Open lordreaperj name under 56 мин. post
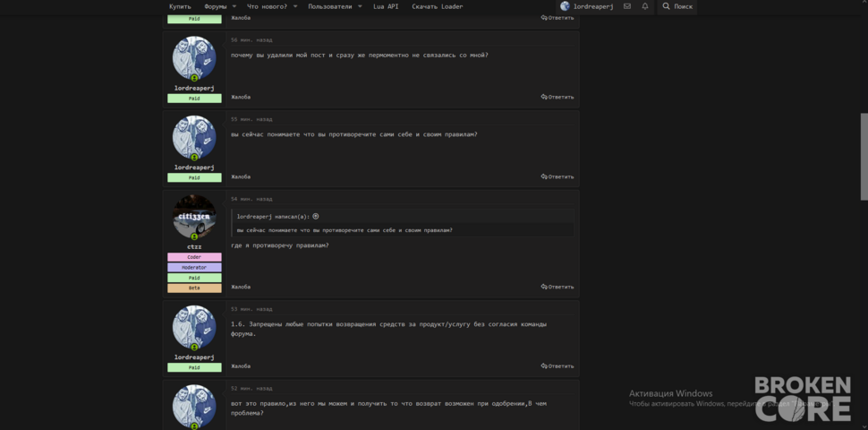The image size is (868, 430). pyautogui.click(x=194, y=88)
